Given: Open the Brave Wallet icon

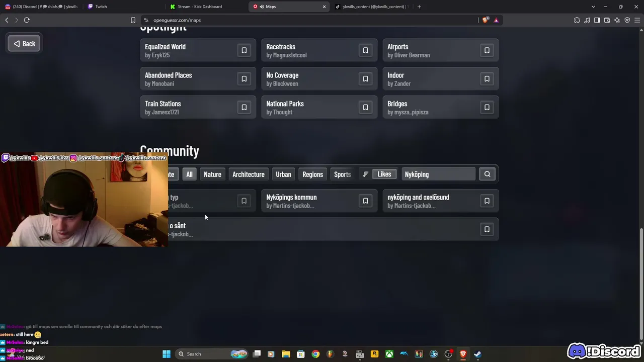Looking at the screenshot, I should (x=607, y=20).
